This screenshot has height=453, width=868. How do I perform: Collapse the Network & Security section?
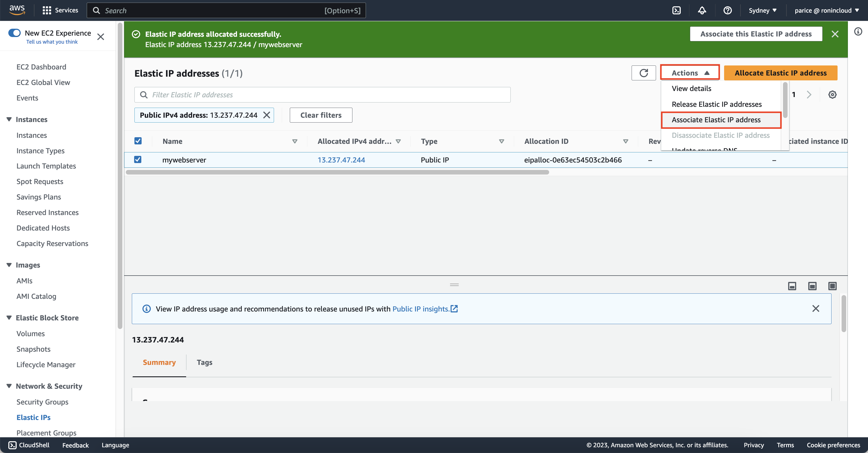[9, 386]
